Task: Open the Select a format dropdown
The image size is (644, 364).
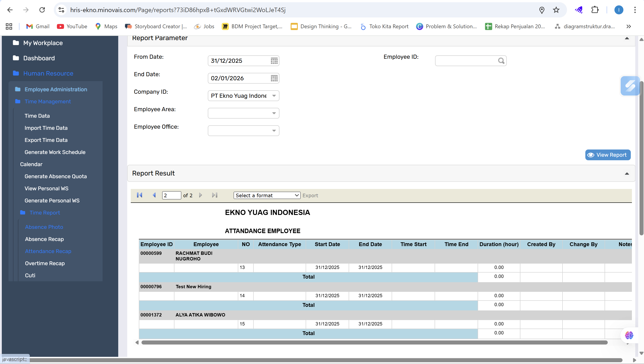Action: 267,195
